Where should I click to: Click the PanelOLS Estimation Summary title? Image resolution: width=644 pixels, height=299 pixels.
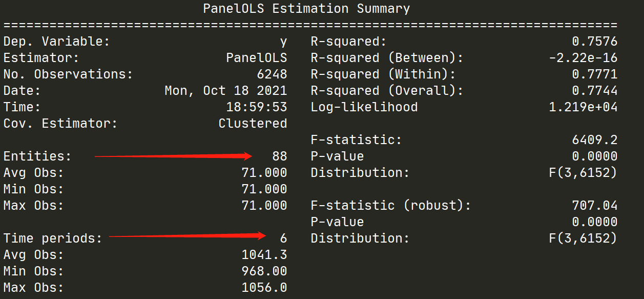coord(306,8)
